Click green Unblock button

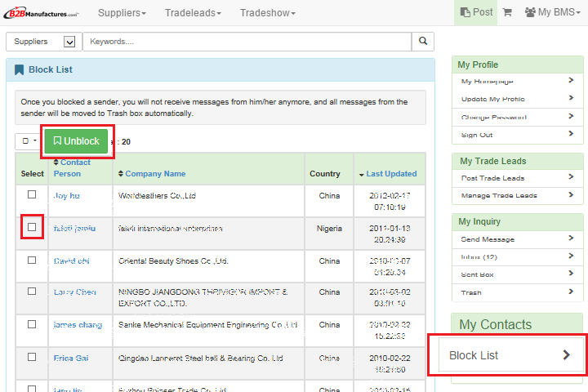pyautogui.click(x=76, y=141)
